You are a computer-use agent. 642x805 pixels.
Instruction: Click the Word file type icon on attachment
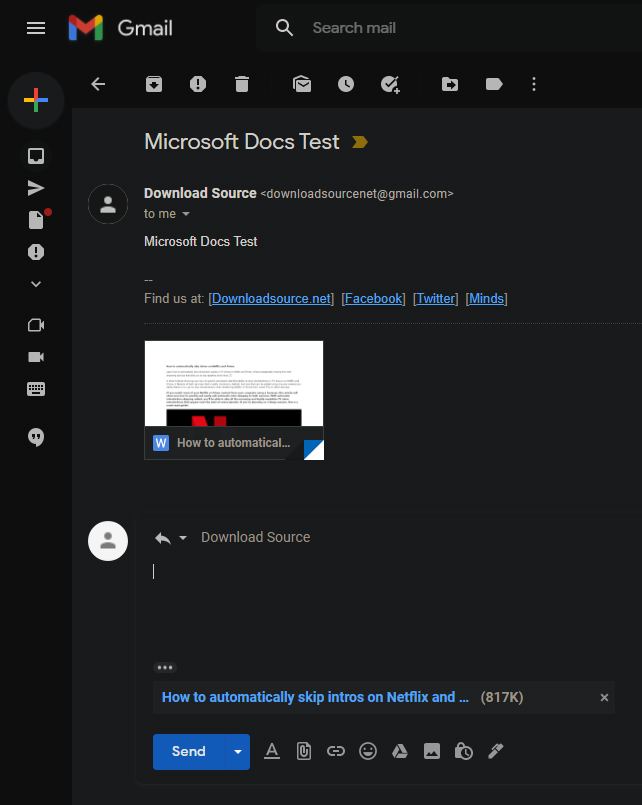tap(161, 443)
